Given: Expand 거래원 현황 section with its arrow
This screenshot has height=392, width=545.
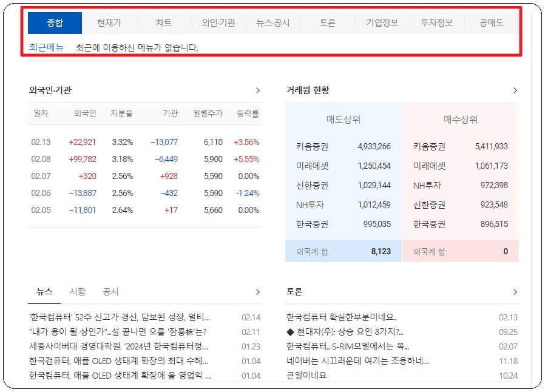Looking at the screenshot, I should pyautogui.click(x=515, y=90).
